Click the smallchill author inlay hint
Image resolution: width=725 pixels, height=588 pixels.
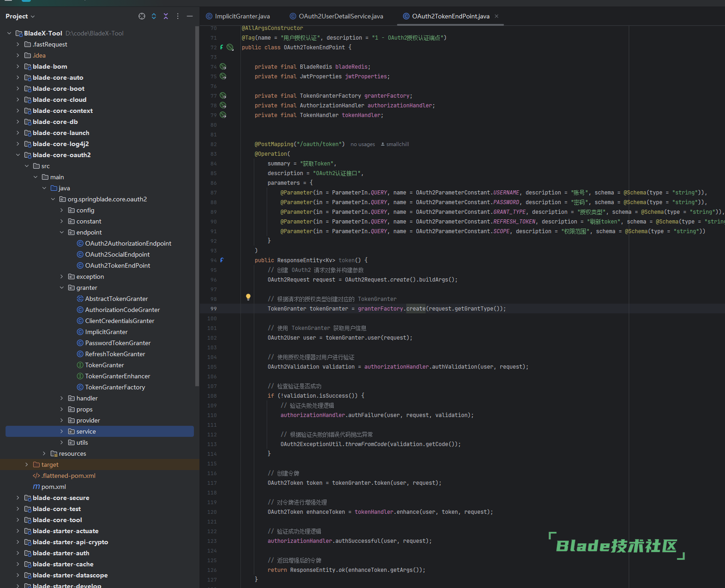point(395,144)
